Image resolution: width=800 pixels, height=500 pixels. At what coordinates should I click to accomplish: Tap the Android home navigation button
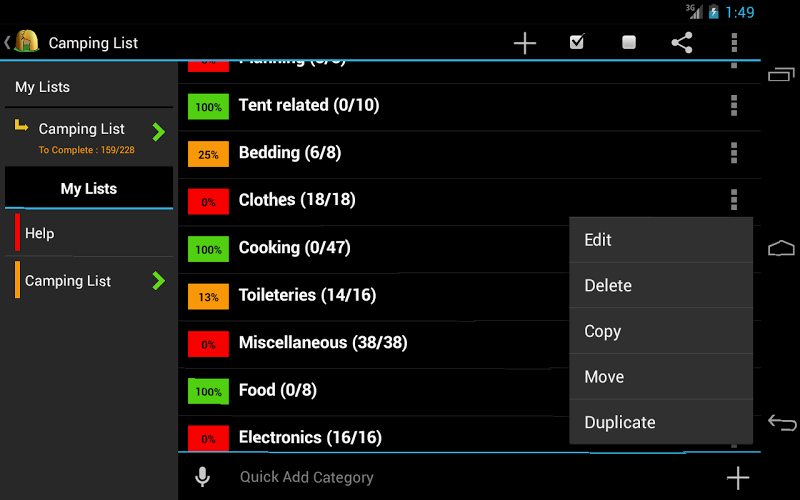(x=781, y=248)
